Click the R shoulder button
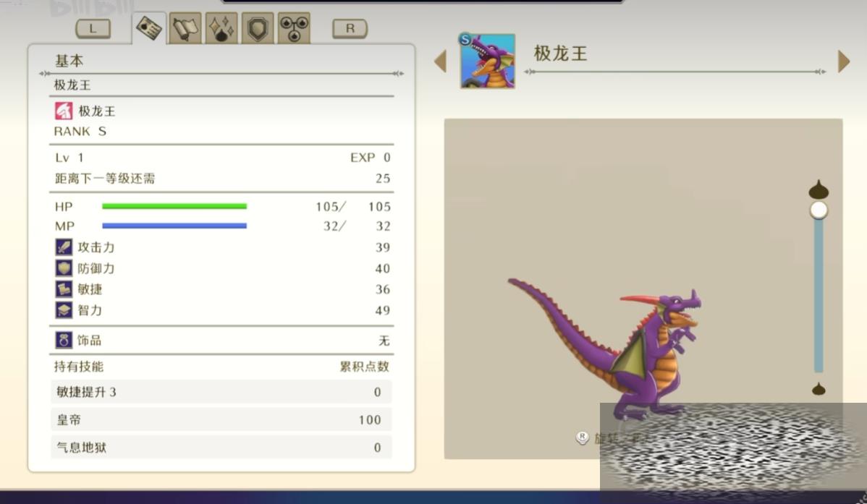The width and height of the screenshot is (867, 504). [350, 29]
